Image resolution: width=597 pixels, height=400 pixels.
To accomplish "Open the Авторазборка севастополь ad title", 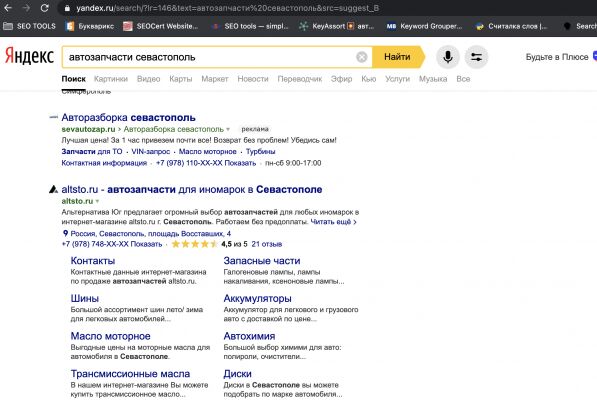I will pyautogui.click(x=128, y=117).
